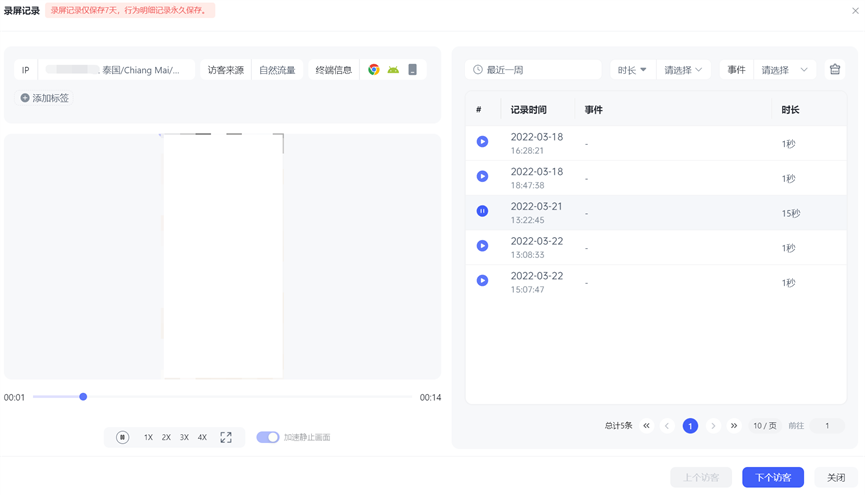Image resolution: width=865 pixels, height=495 pixels.
Task: Click the 总计5条 total count text
Action: coord(618,425)
